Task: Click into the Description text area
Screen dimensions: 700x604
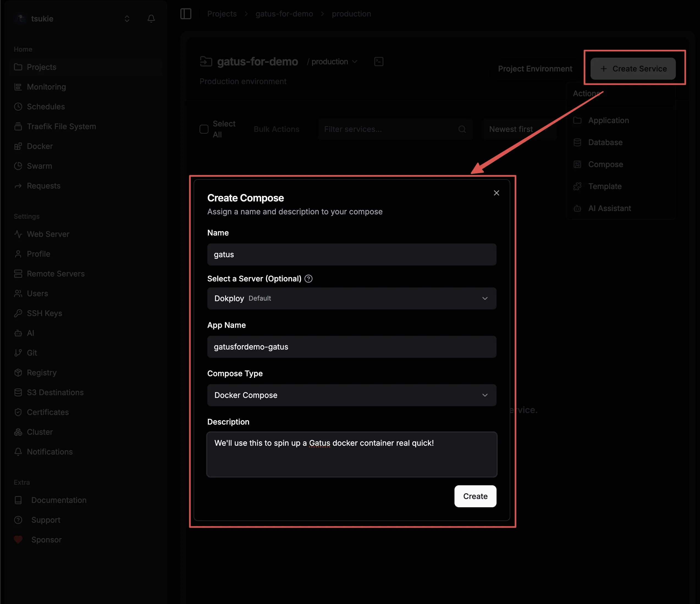Action: click(351, 455)
